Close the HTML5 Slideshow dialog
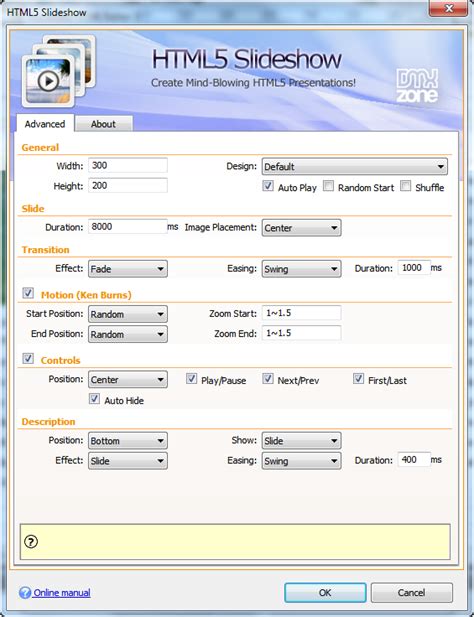 point(448,8)
